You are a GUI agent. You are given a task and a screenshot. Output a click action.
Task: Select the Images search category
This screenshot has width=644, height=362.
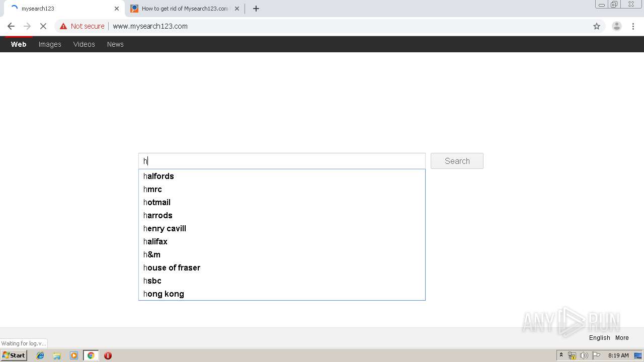pyautogui.click(x=50, y=44)
